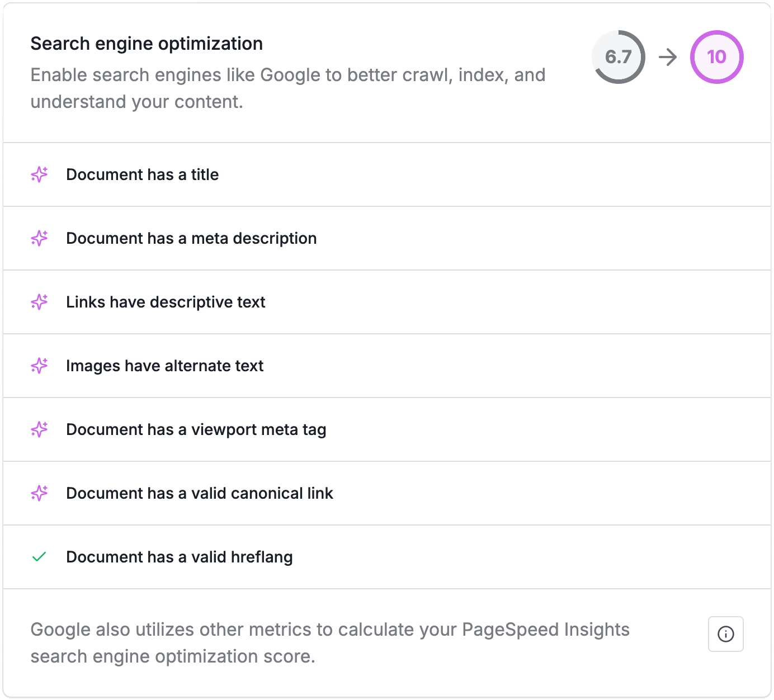Open the info button next to PageSpeed note
774x700 pixels.
pos(725,634)
